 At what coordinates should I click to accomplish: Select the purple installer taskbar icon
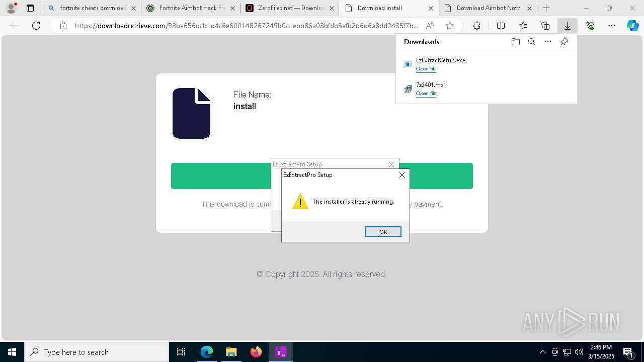tap(281, 352)
